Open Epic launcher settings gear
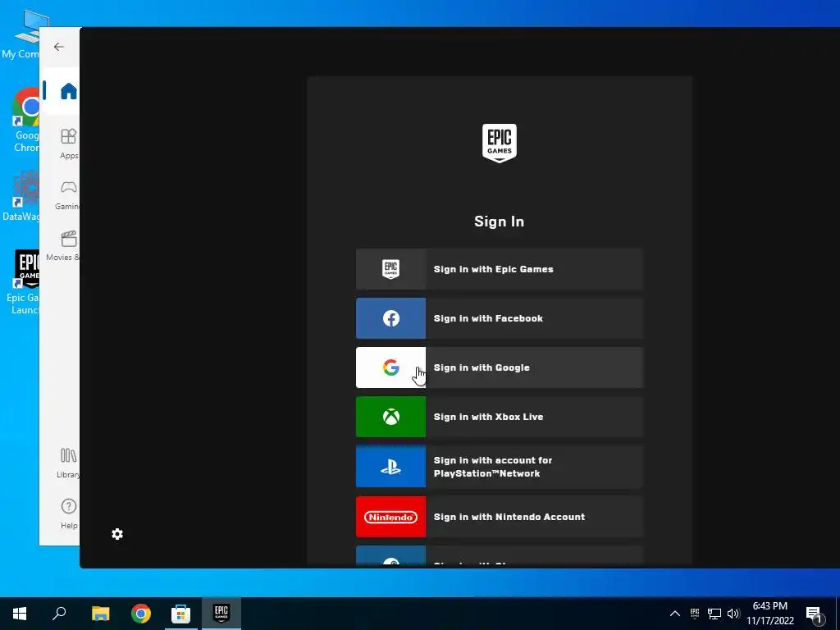840x630 pixels. [x=117, y=534]
